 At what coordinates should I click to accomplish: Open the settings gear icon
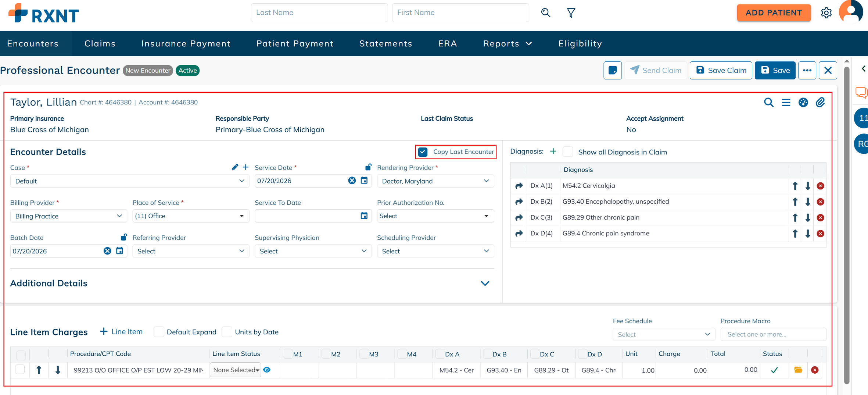click(x=826, y=13)
